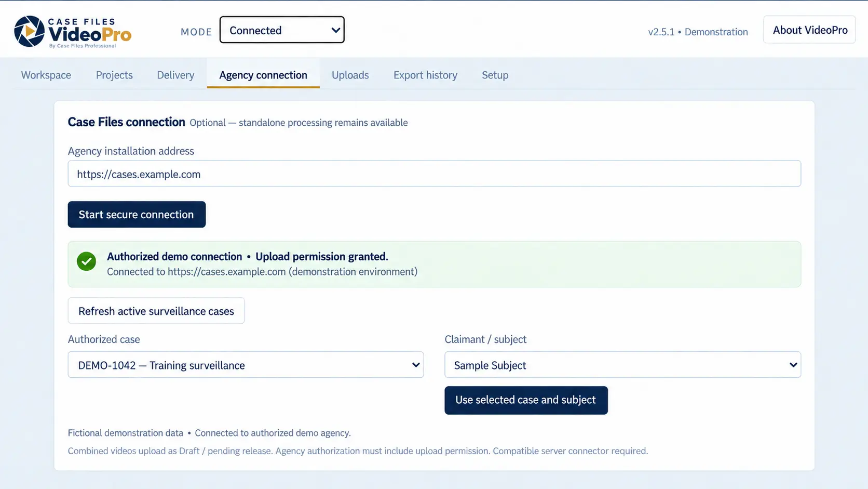This screenshot has height=489, width=868.
Task: Click the Authorized demo connection status text
Action: [x=248, y=256]
